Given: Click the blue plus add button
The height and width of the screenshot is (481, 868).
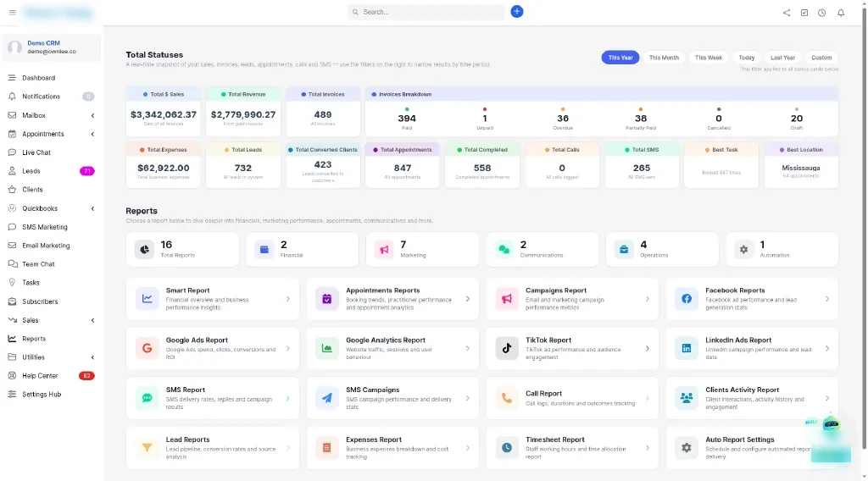Looking at the screenshot, I should click(x=516, y=12).
